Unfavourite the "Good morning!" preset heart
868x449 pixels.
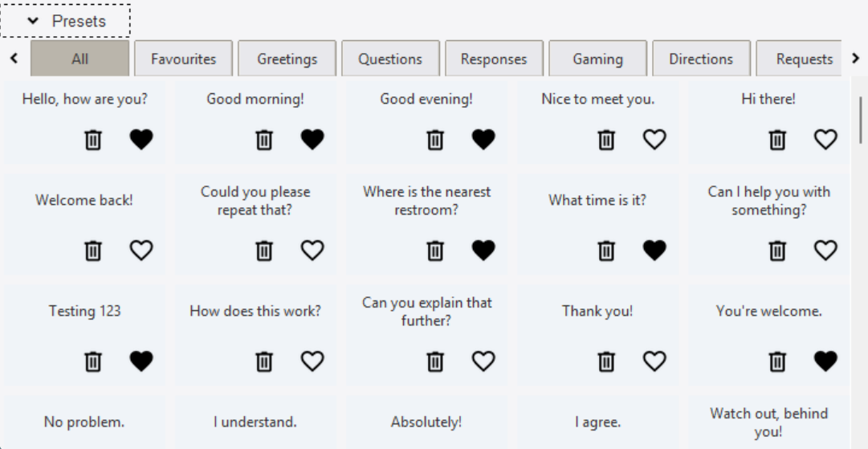(312, 140)
